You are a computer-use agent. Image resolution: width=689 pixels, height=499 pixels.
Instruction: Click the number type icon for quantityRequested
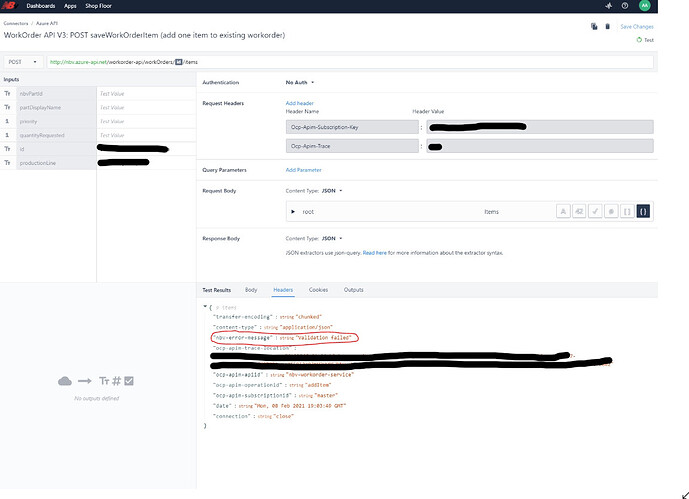[x=7, y=135]
